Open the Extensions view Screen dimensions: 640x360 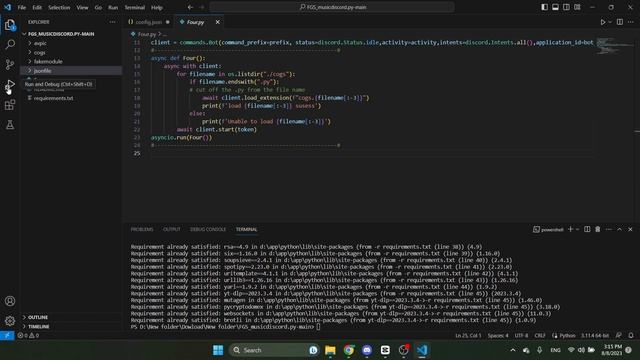(10, 105)
